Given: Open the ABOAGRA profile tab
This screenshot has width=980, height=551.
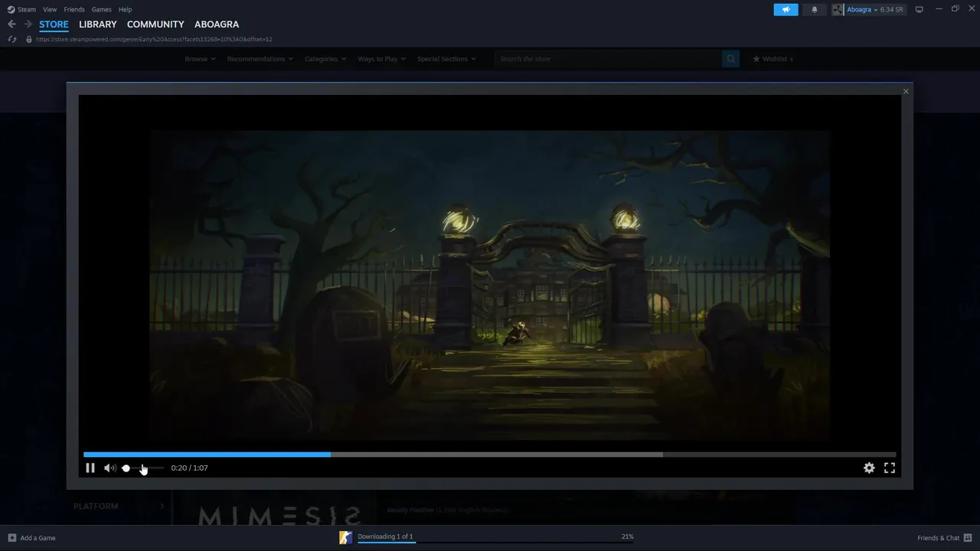Looking at the screenshot, I should click(217, 24).
